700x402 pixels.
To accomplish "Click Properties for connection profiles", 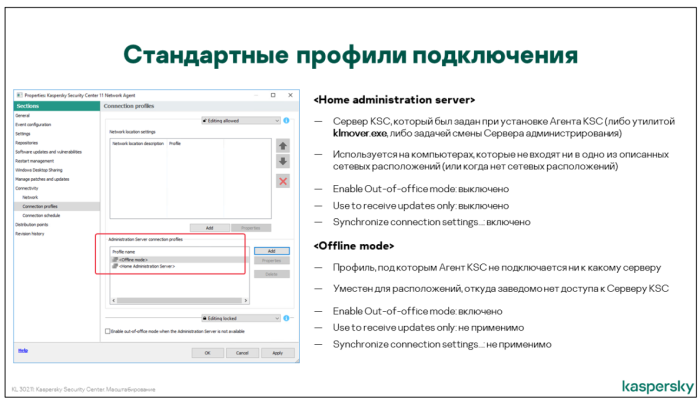I will (x=271, y=260).
